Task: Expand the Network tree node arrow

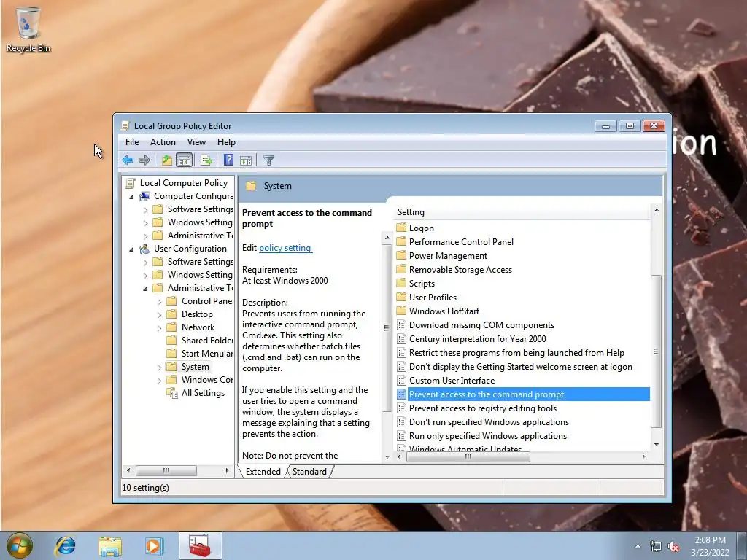Action: tap(160, 327)
